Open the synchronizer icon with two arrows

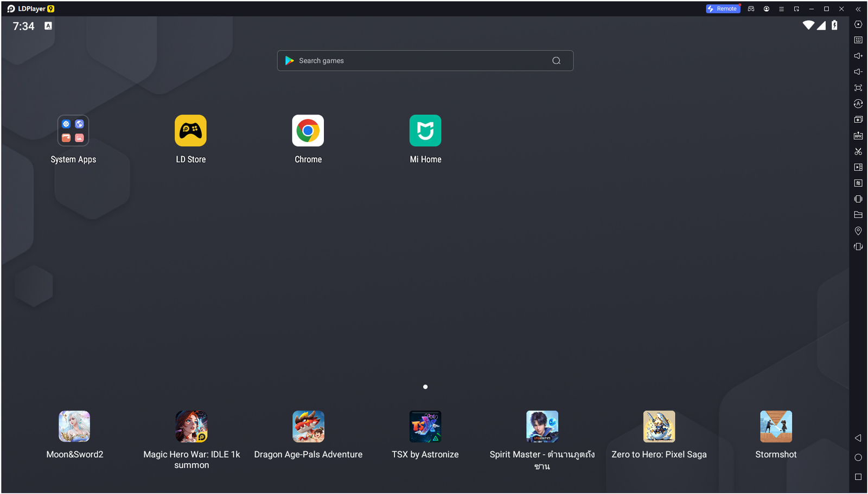tap(858, 183)
